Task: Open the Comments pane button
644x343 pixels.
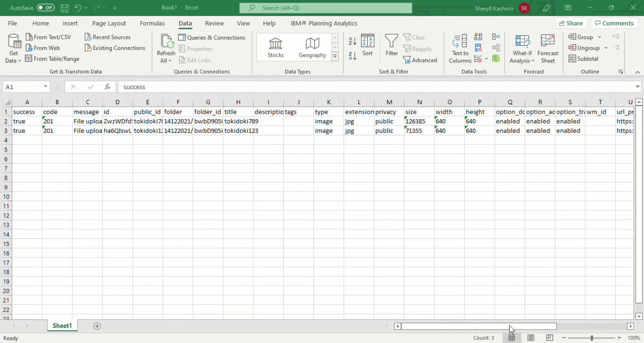Action: tap(613, 23)
